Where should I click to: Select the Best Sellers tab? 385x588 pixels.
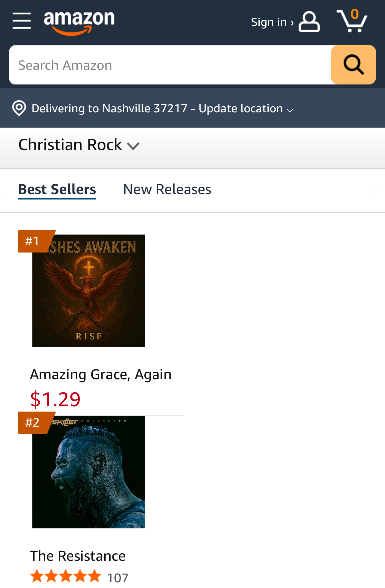coord(57,190)
